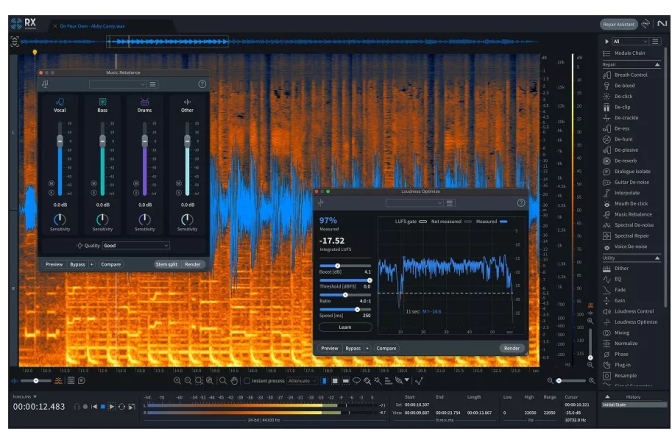This screenshot has height=440, width=672.
Task: Mute the Vocal stem in Music Rebalance
Action: click(x=51, y=183)
